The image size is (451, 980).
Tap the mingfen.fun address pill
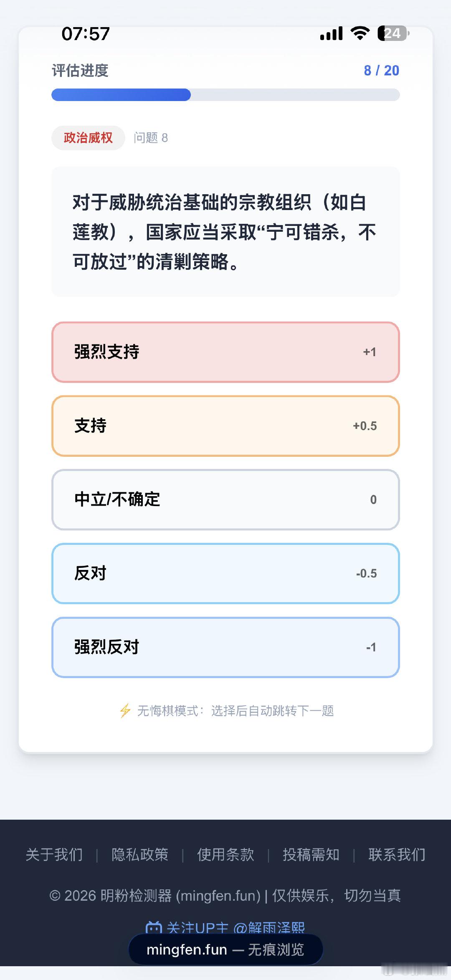coord(225,950)
